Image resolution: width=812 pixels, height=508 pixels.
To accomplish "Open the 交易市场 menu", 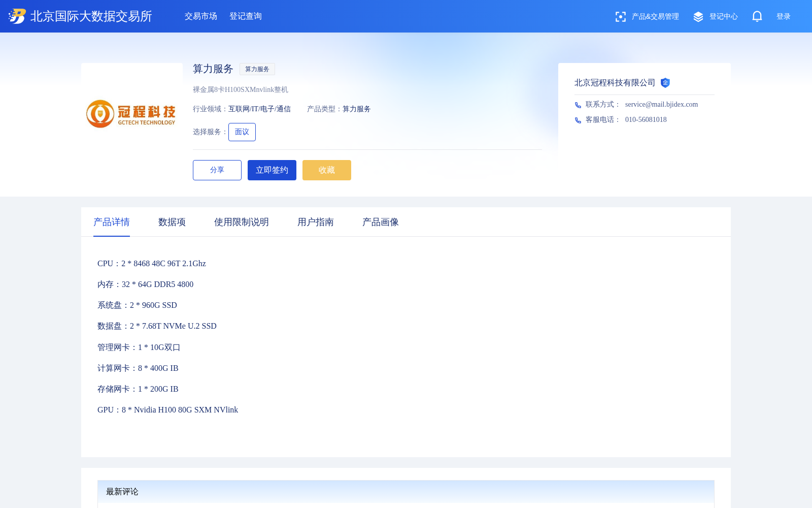I will (x=201, y=16).
